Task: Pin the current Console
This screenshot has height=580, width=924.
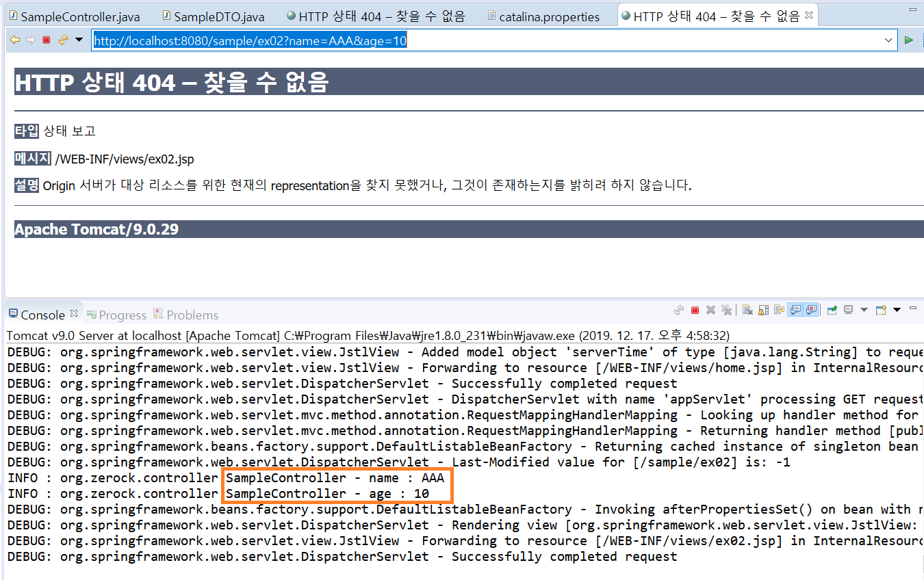Action: coord(832,310)
